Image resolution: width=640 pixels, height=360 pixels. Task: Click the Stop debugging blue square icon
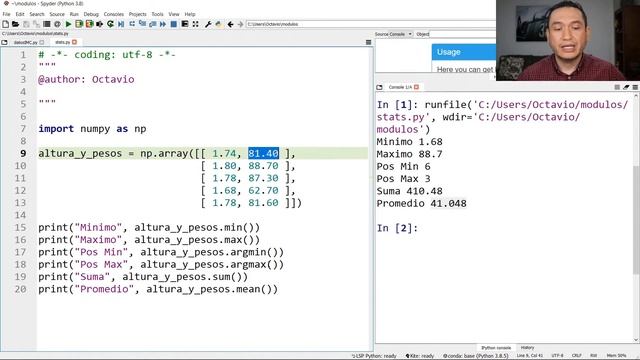pos(173,24)
